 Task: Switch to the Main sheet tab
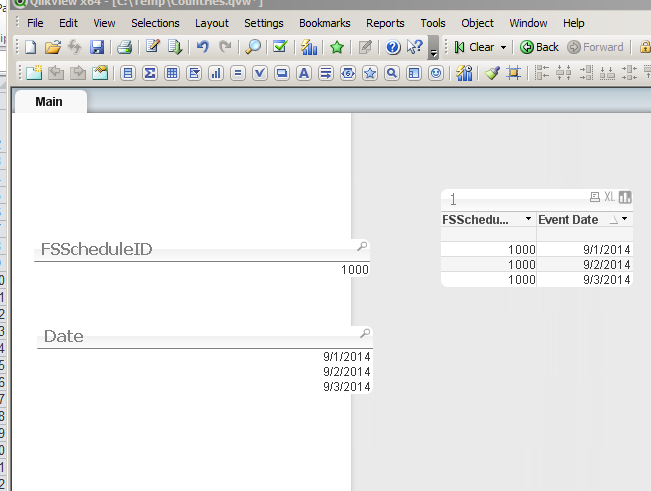click(x=49, y=102)
